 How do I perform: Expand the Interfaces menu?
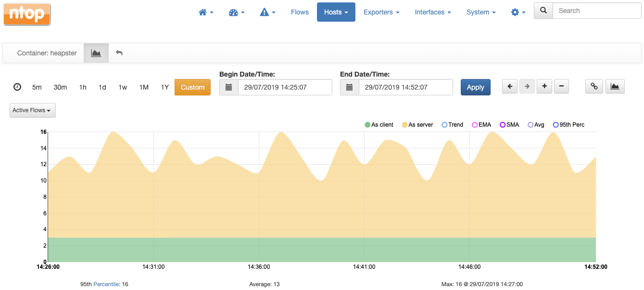click(x=433, y=12)
